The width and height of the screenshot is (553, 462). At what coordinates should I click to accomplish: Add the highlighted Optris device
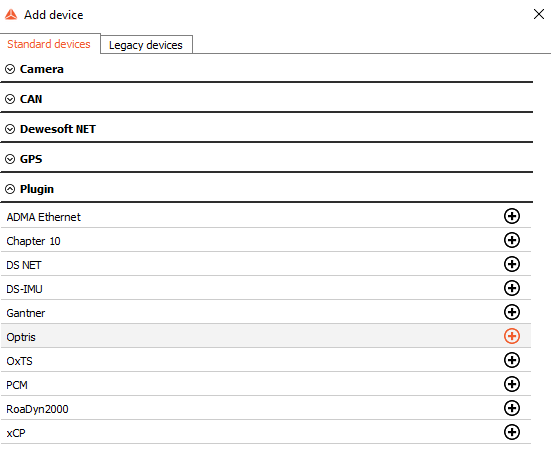point(511,336)
